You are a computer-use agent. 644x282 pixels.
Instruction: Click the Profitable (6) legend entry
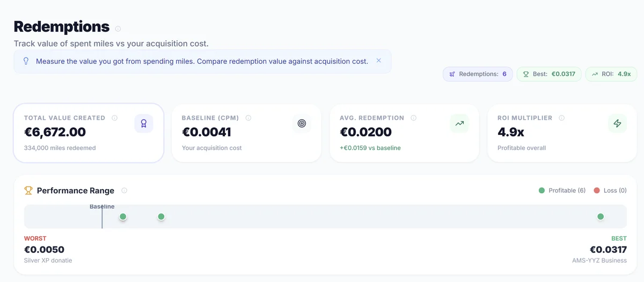point(562,191)
